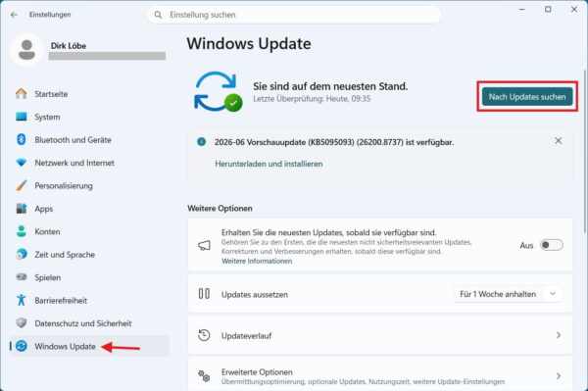Open Startseite in the sidebar
This screenshot has width=588, height=391.
pyautogui.click(x=89, y=94)
